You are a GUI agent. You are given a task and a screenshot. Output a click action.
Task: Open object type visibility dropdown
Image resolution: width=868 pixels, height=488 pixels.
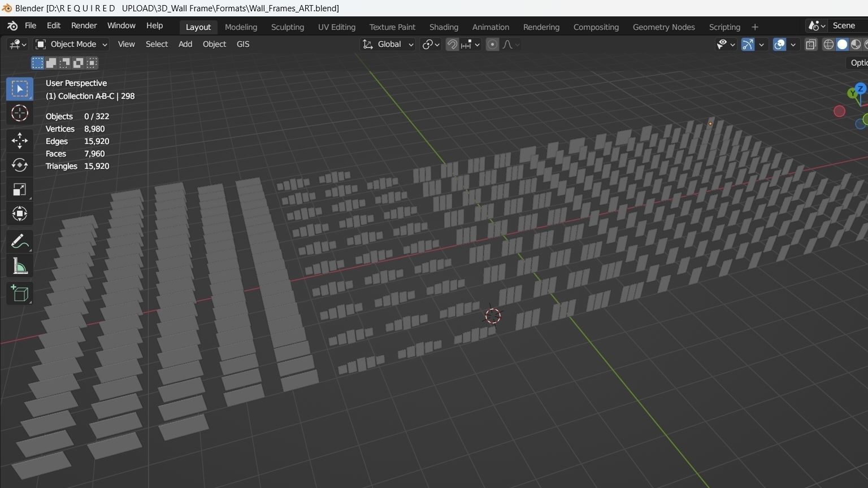(726, 45)
